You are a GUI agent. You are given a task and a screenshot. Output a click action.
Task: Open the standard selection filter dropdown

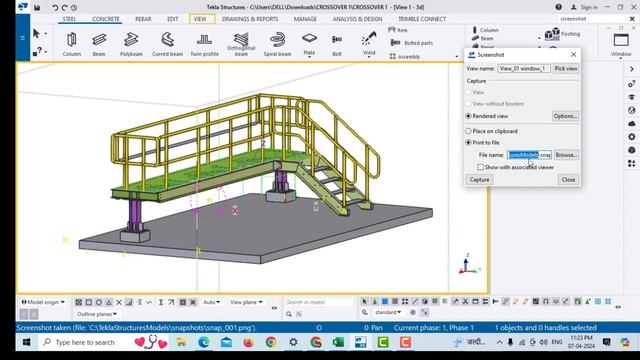(x=388, y=312)
